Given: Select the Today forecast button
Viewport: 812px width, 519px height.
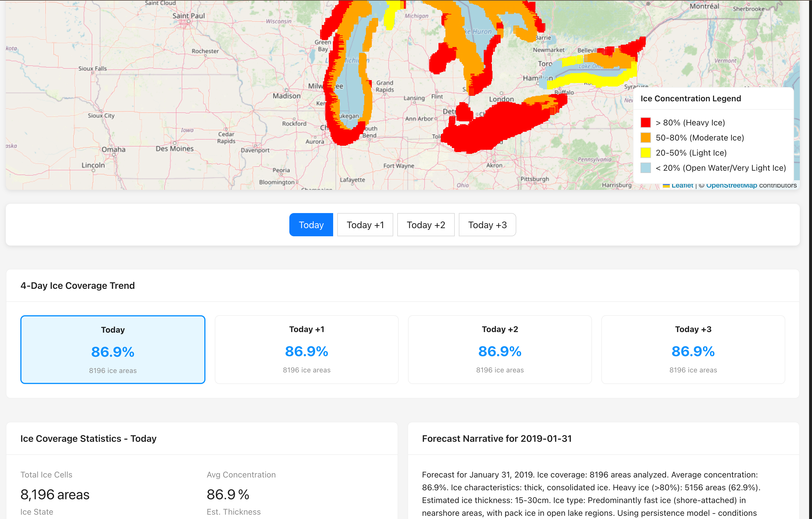Looking at the screenshot, I should pyautogui.click(x=311, y=225).
